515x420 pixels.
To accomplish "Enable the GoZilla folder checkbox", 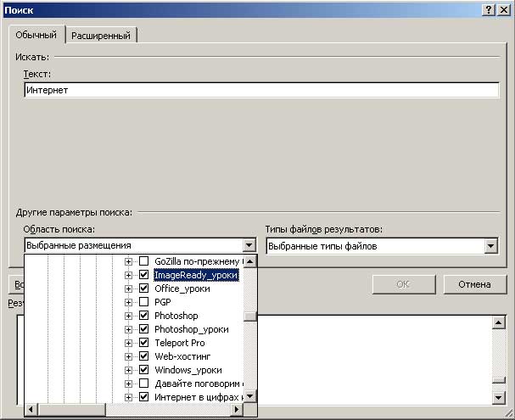I will coord(143,261).
